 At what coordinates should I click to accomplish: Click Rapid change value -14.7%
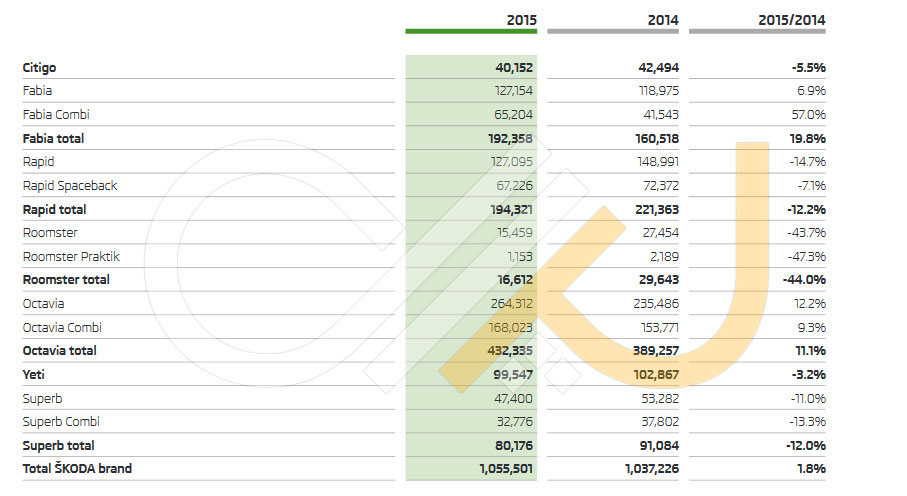click(808, 162)
